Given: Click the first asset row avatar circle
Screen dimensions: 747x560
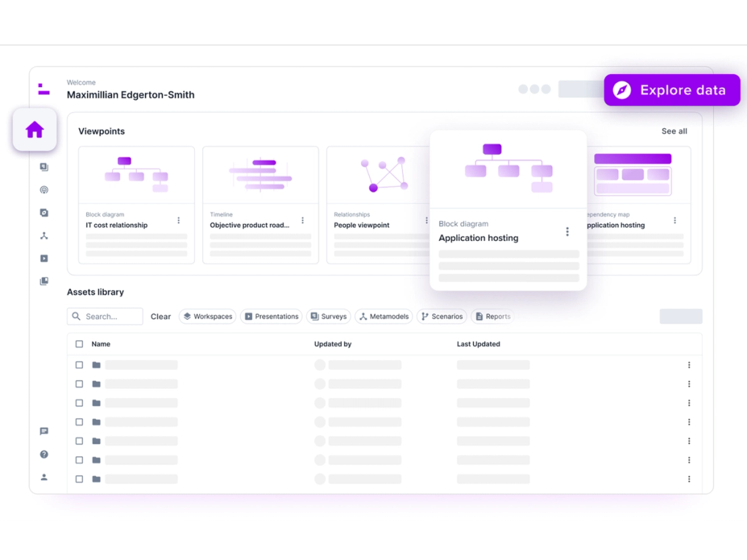Looking at the screenshot, I should [320, 365].
